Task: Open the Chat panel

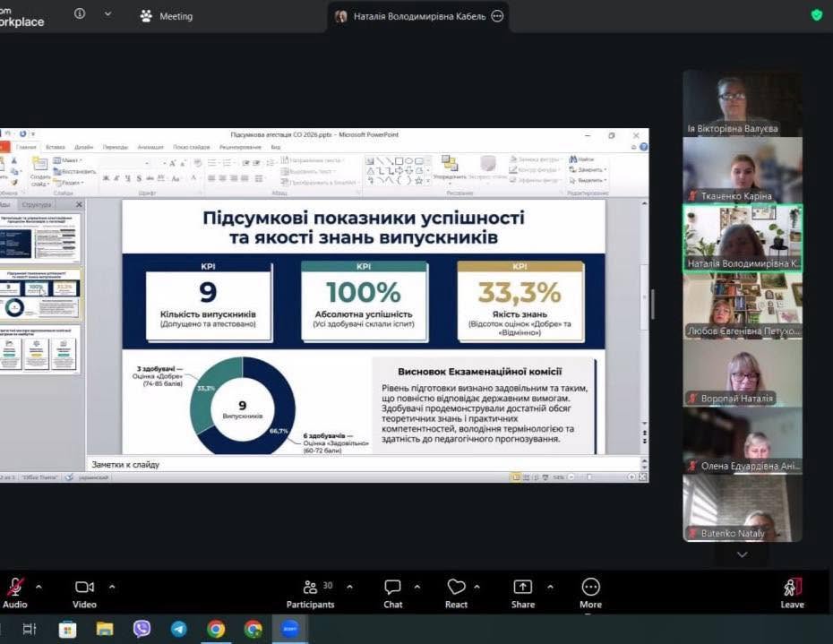Action: coord(392,594)
